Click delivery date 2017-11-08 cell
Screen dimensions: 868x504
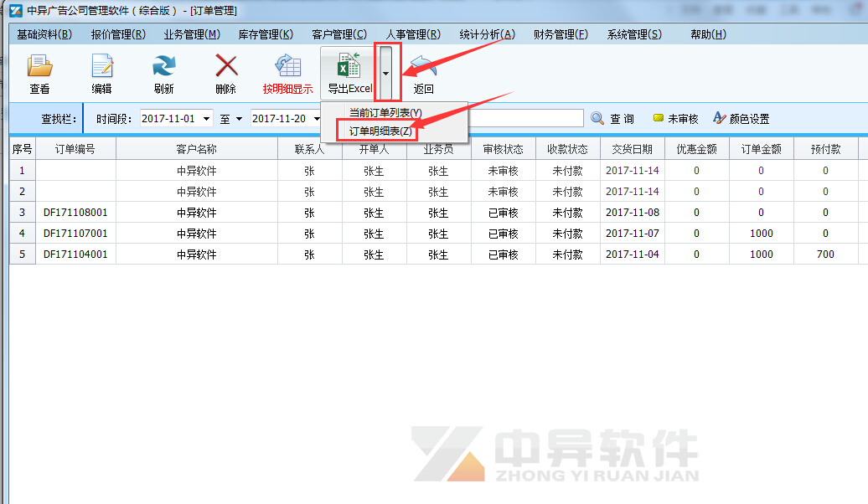click(633, 213)
